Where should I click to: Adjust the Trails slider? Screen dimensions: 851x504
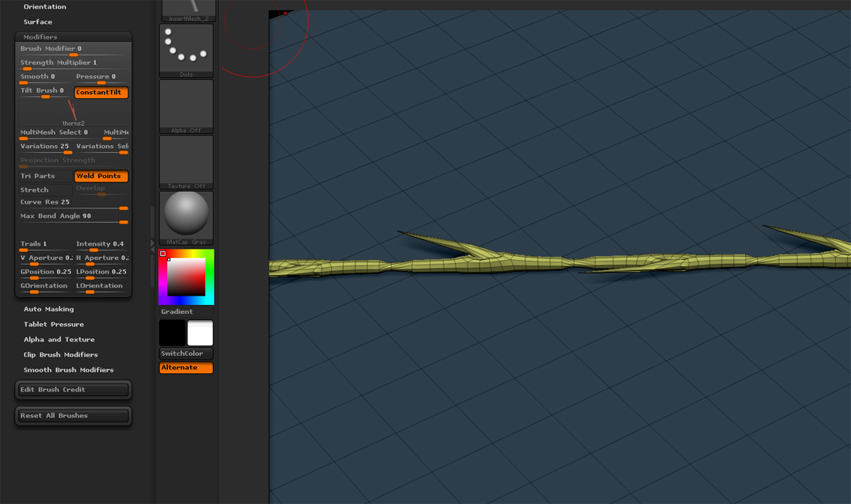[x=46, y=246]
